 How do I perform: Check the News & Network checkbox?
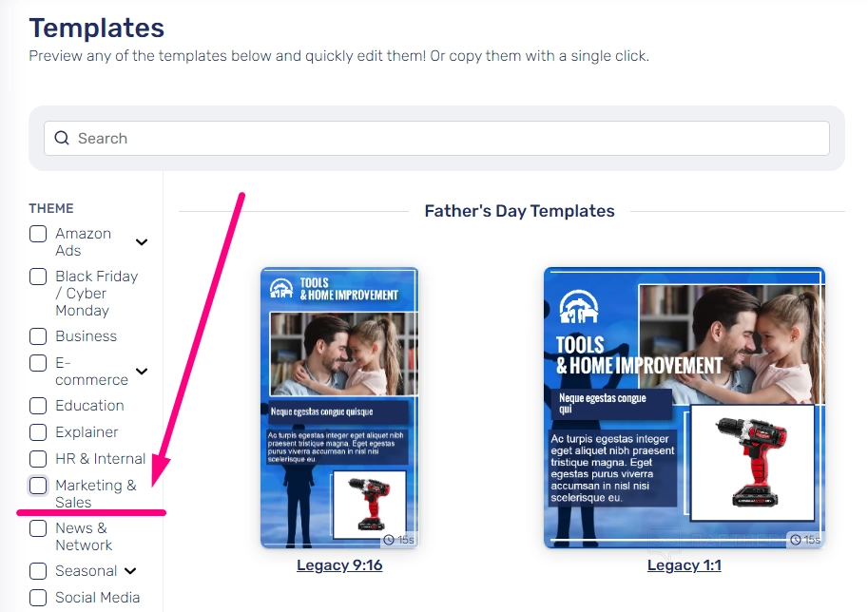[38, 528]
